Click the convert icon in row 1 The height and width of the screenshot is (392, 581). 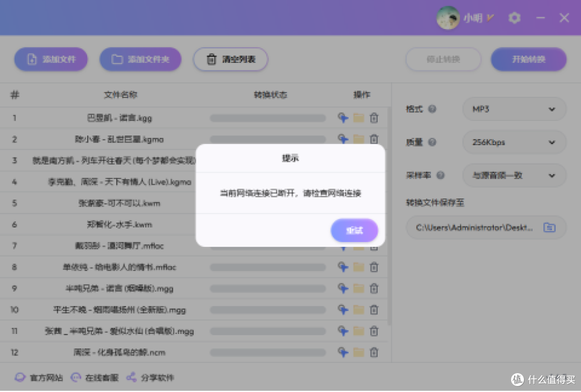point(343,118)
